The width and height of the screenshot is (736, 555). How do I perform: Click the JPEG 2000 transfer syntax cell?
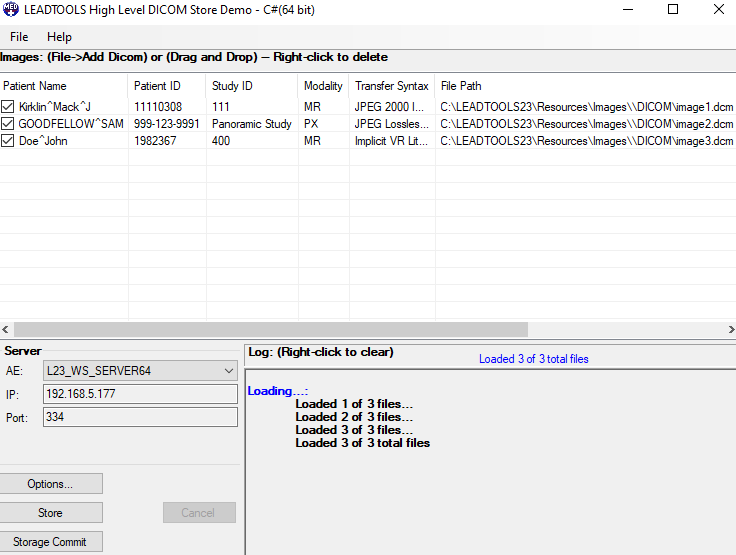tap(389, 107)
